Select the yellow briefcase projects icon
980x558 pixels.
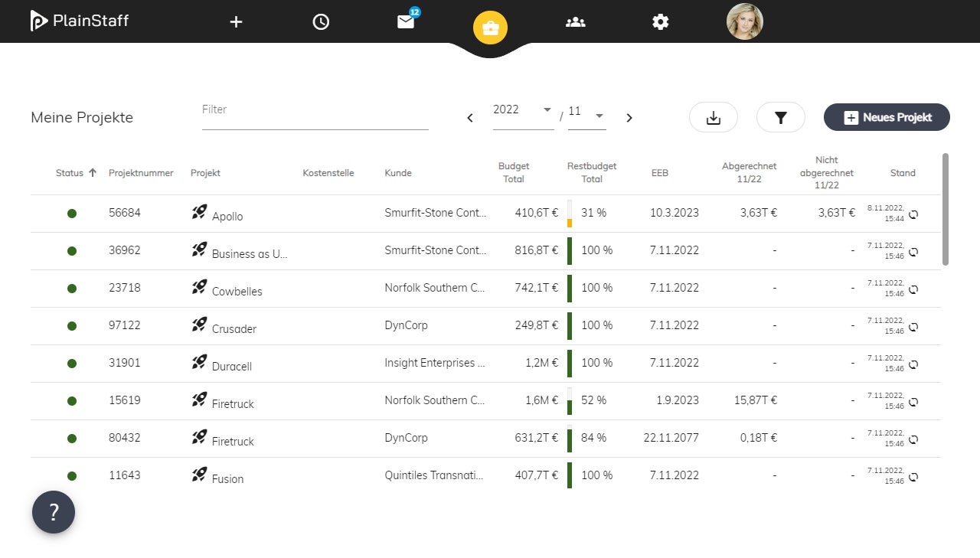[490, 28]
